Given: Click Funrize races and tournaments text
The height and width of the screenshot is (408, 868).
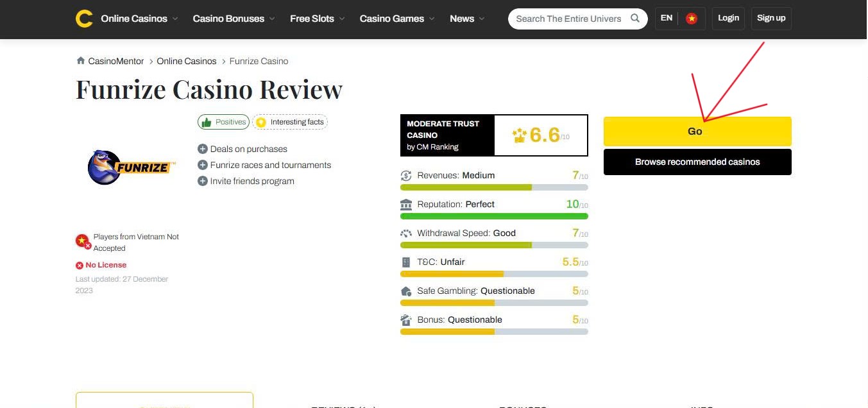Looking at the screenshot, I should (271, 165).
